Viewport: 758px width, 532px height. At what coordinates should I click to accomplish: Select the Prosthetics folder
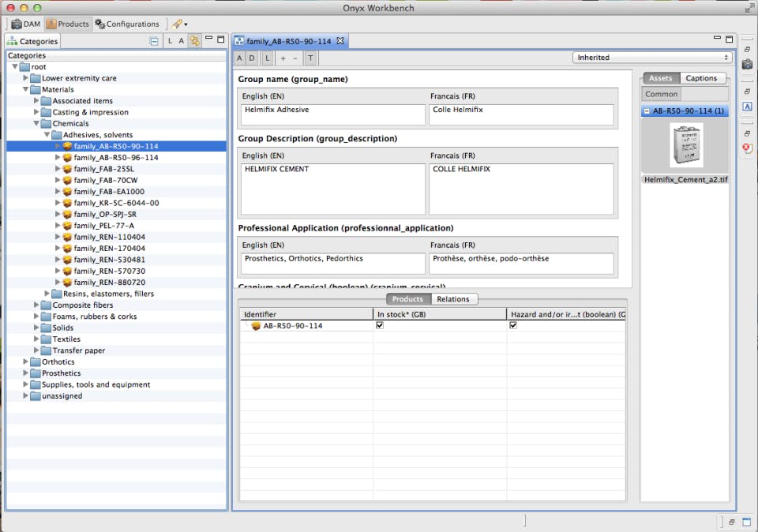coord(62,373)
